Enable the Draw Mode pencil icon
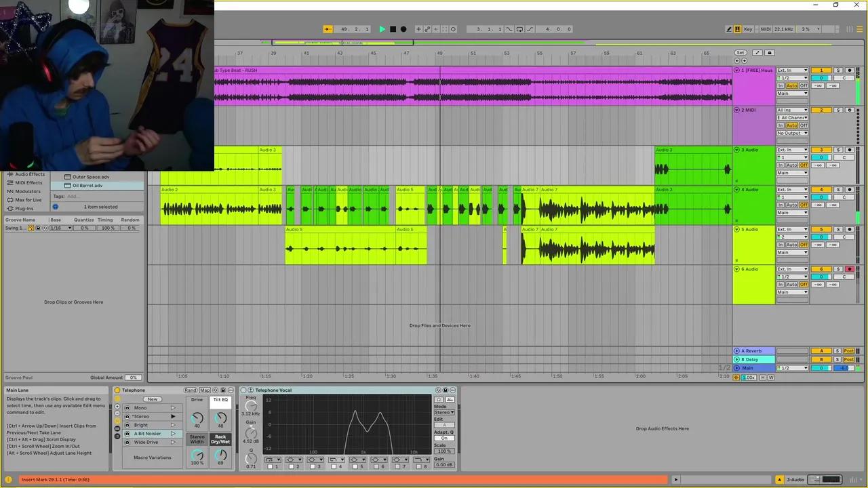This screenshot has width=868, height=488. point(729,29)
